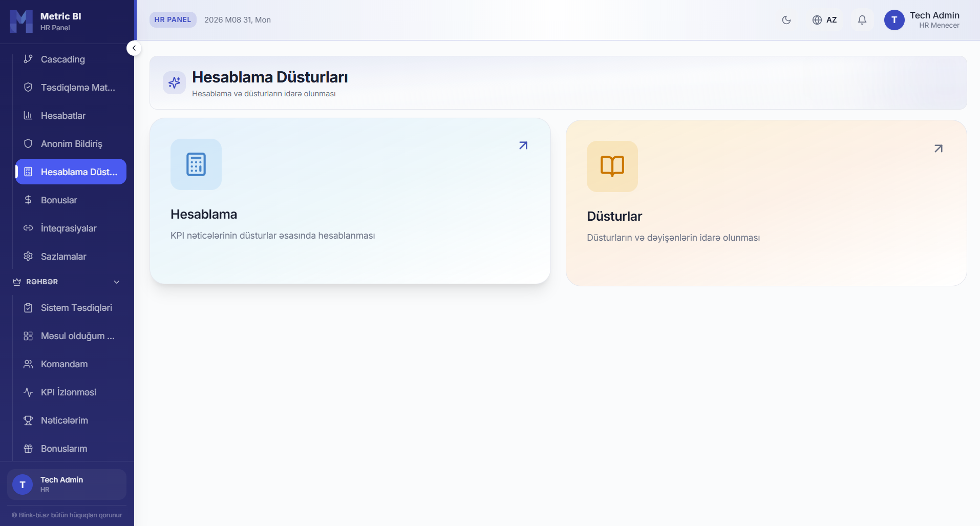Screen dimensions: 980x526
Task: Click the Metric BI logo
Action: point(22,22)
